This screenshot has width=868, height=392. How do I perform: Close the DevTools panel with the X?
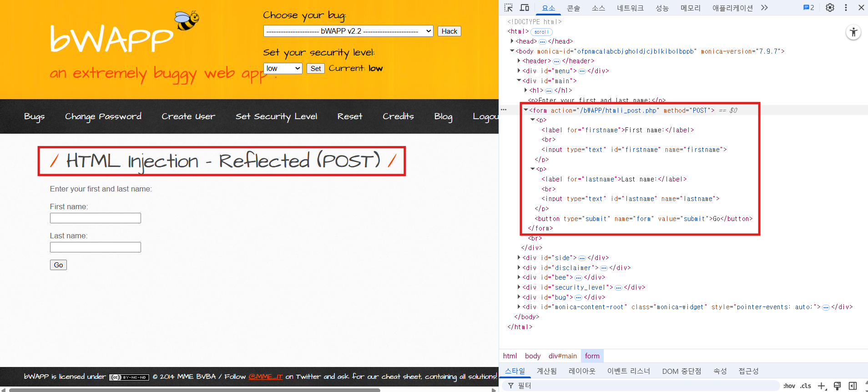[x=861, y=8]
